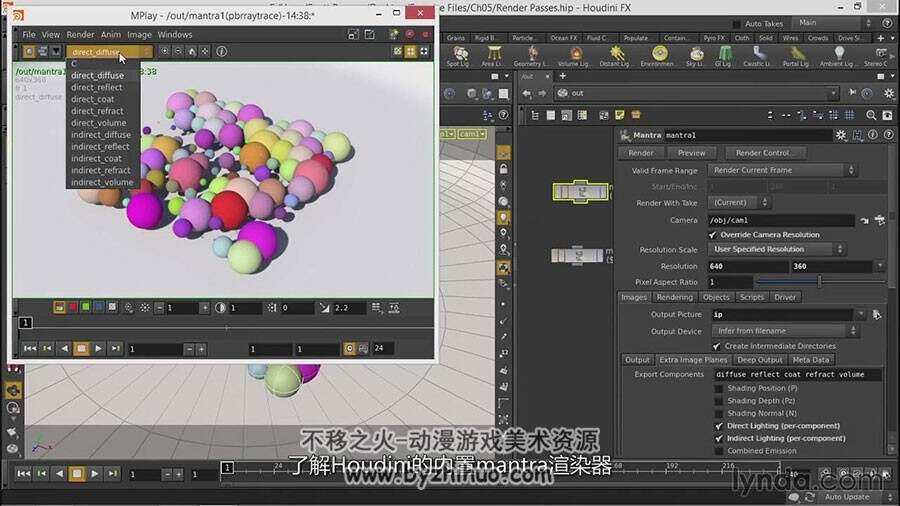The height and width of the screenshot is (506, 900).
Task: Click the Export Components text field
Action: point(798,375)
